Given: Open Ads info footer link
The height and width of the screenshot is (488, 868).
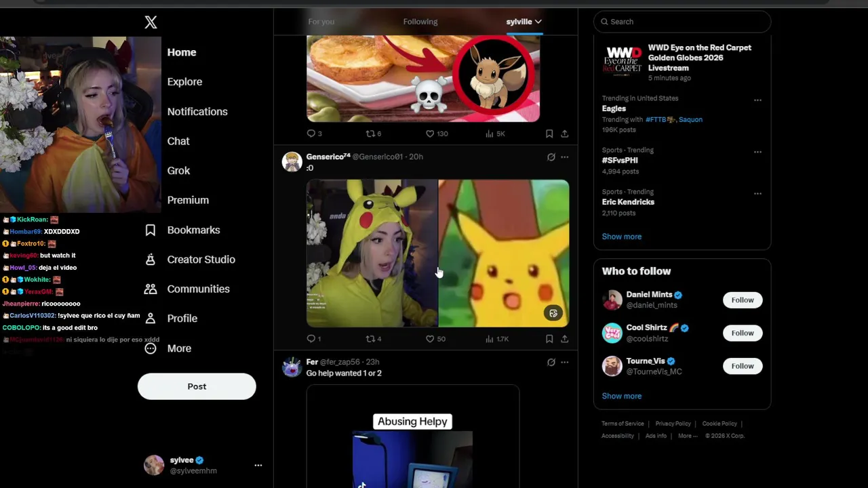Looking at the screenshot, I should pyautogui.click(x=656, y=436).
